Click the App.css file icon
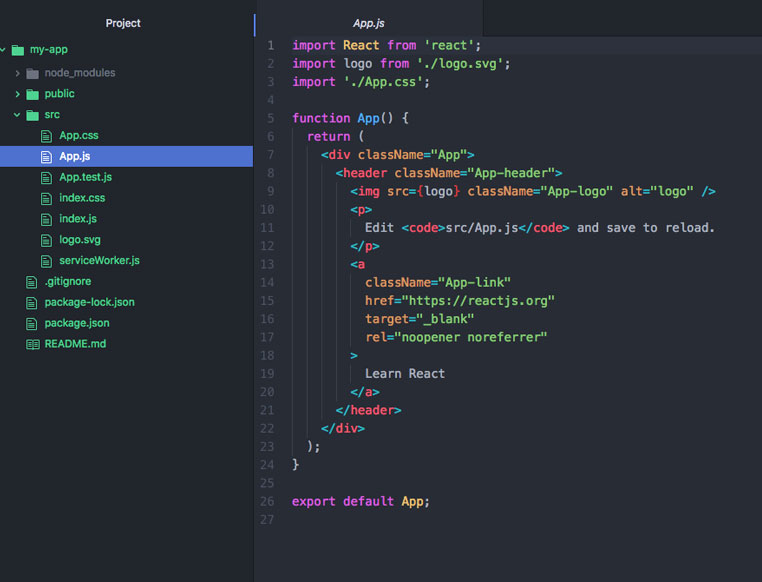This screenshot has width=762, height=582. (x=46, y=136)
